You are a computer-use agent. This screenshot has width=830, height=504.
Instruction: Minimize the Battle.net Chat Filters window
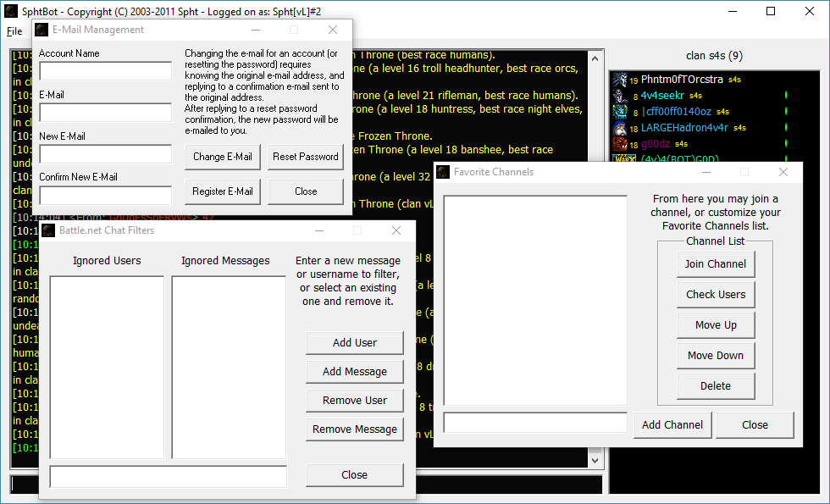[319, 230]
